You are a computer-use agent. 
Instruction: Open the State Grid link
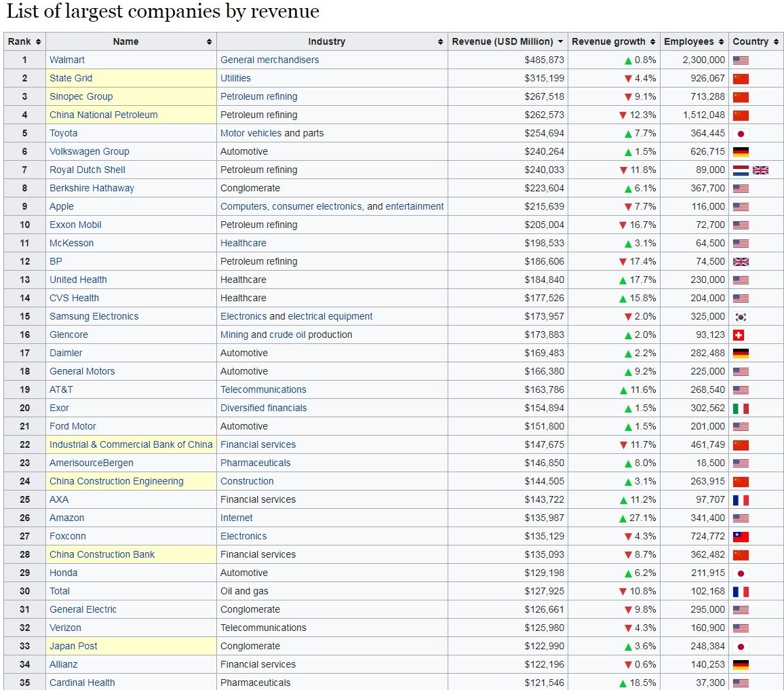[71, 78]
